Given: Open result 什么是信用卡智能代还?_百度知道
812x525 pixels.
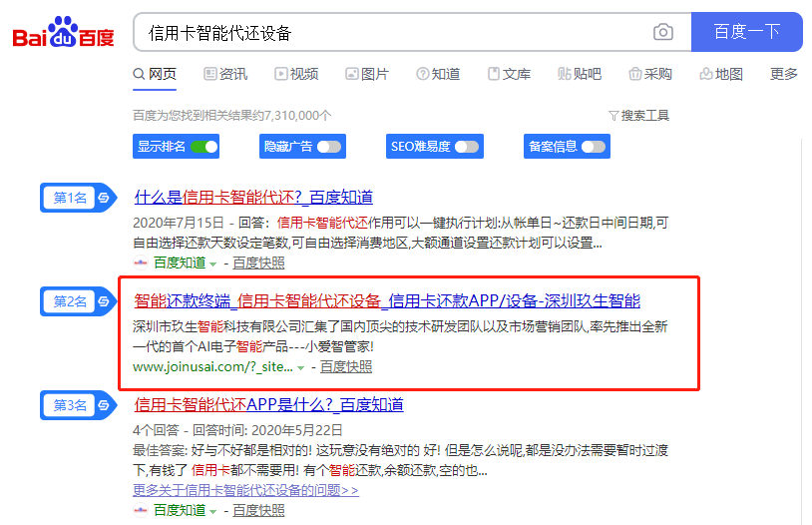Looking at the screenshot, I should tap(253, 197).
